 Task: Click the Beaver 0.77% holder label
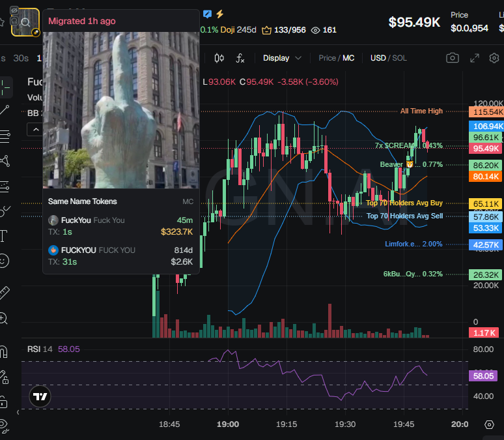click(x=412, y=164)
